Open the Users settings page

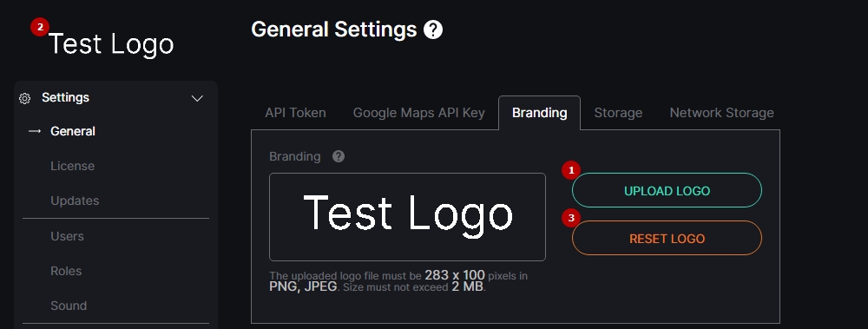(x=67, y=236)
